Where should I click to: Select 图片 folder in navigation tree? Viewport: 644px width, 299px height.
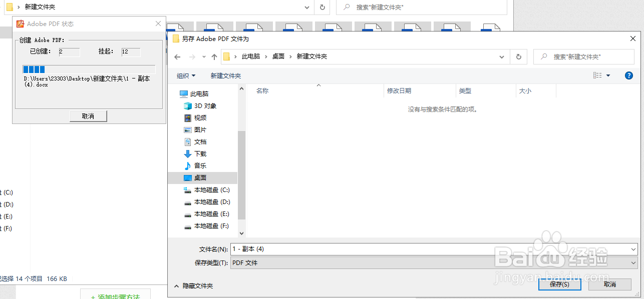click(195, 130)
